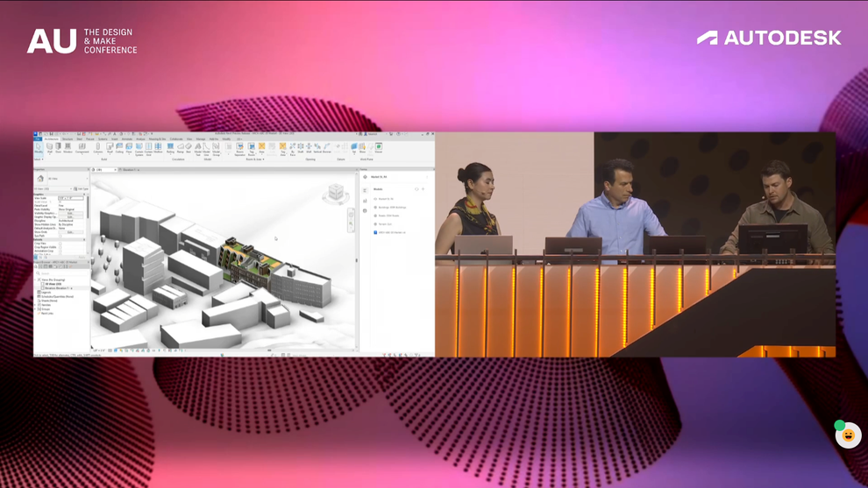
Task: Open the View Scale dropdown
Action: point(70,198)
